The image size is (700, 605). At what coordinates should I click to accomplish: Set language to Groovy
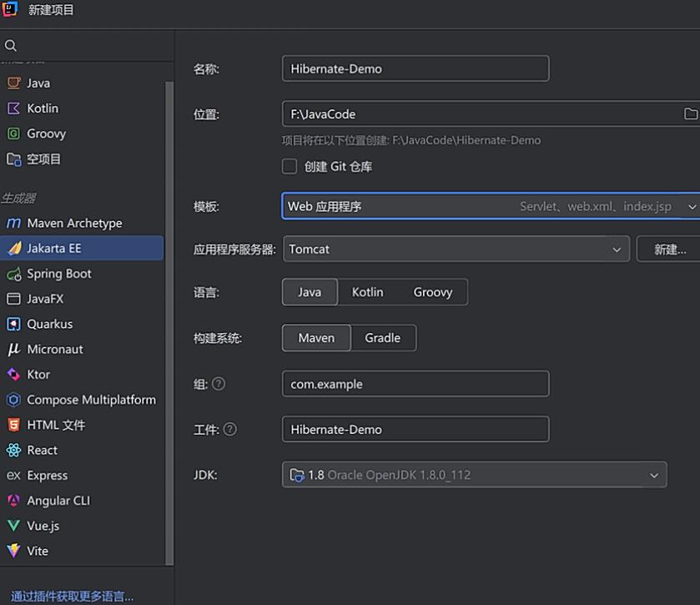[x=432, y=292]
